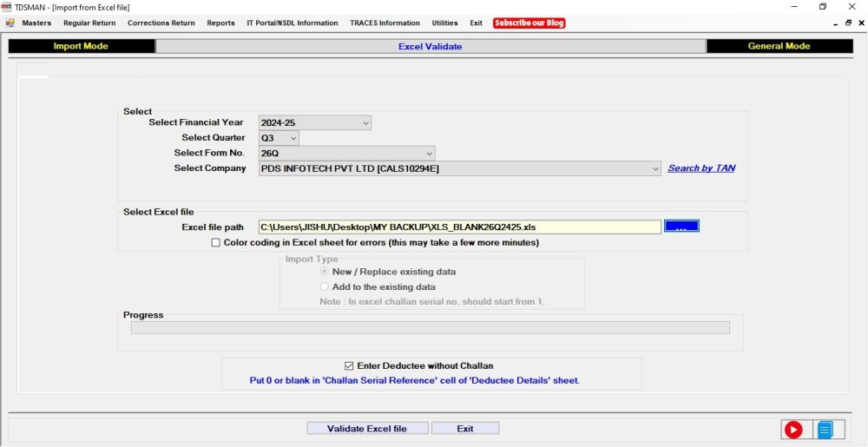Tick the Color coding in Excel sheet checkbox

pos(216,243)
